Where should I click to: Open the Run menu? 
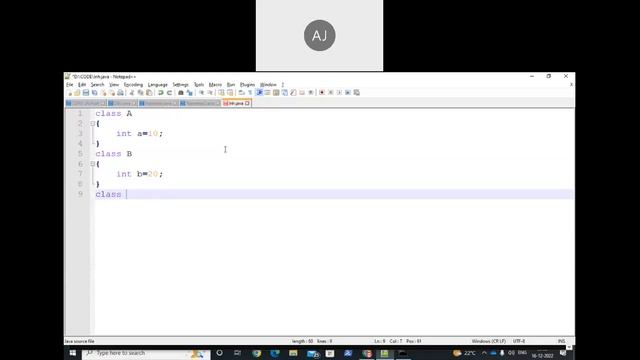click(x=231, y=84)
